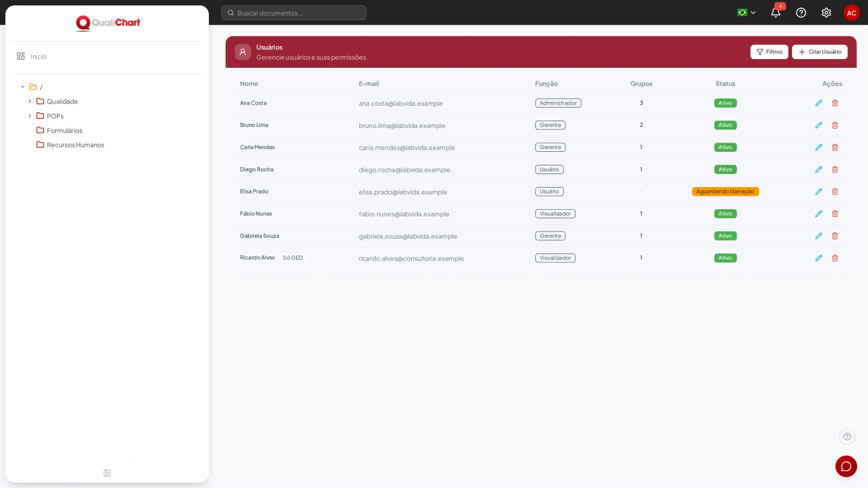Select email ricardo.alves@consultoria.example
Screen dimensions: 868x488
pyautogui.click(x=411, y=259)
